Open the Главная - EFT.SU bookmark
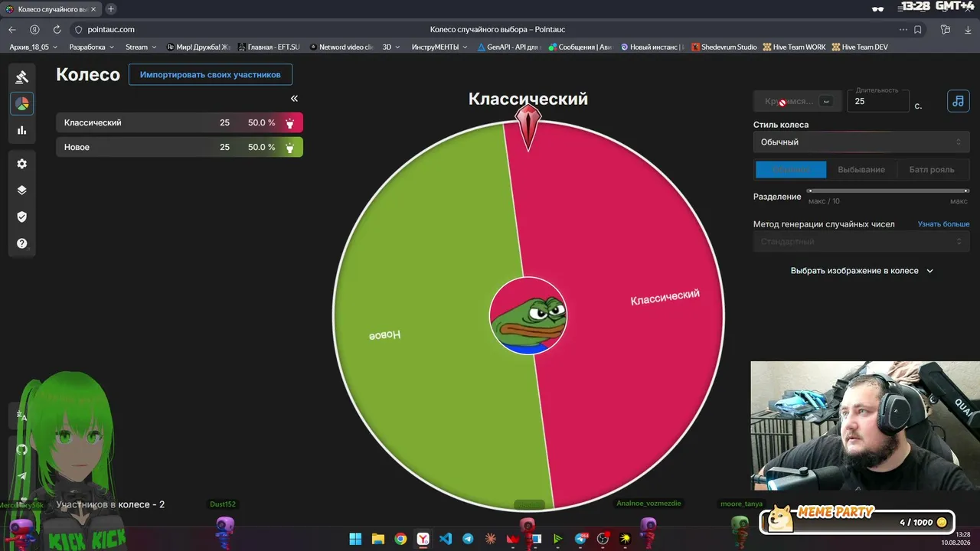The width and height of the screenshot is (980, 551). tap(269, 47)
